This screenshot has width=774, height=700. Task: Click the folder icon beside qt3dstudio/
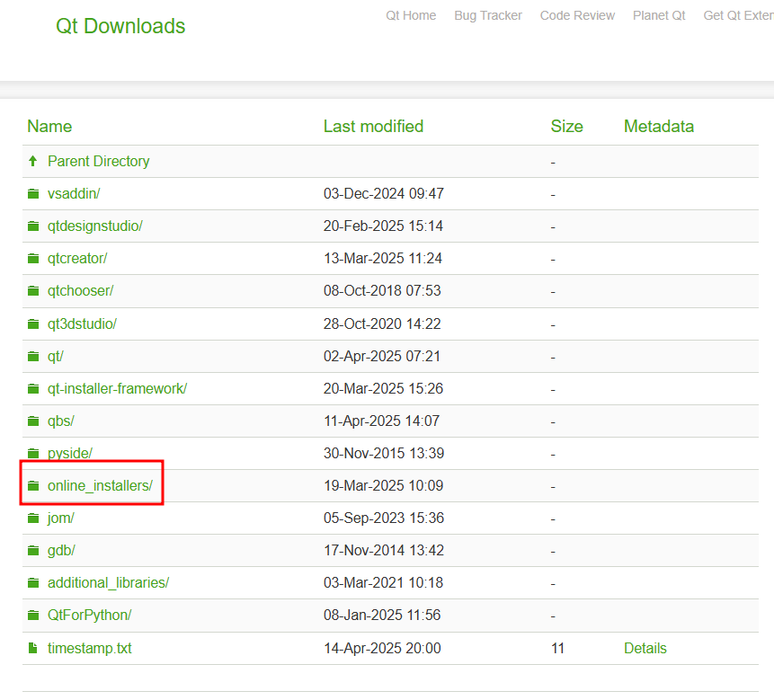[x=33, y=324]
